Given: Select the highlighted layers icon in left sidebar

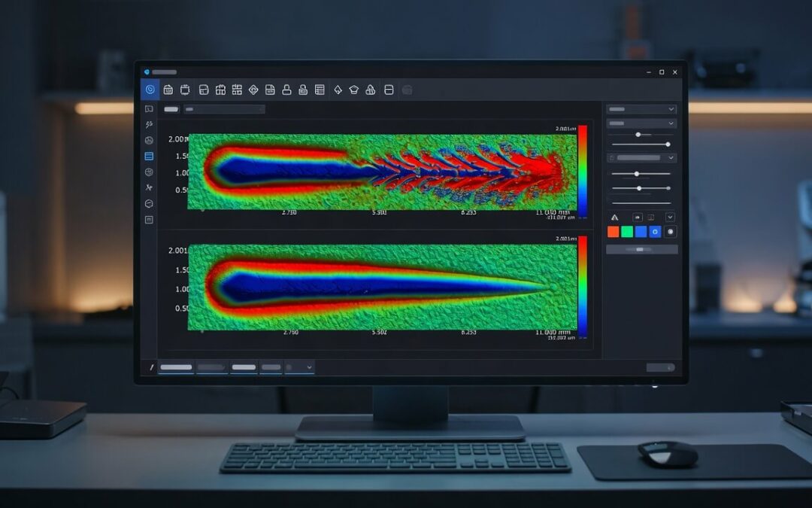Looking at the screenshot, I should pyautogui.click(x=149, y=156).
